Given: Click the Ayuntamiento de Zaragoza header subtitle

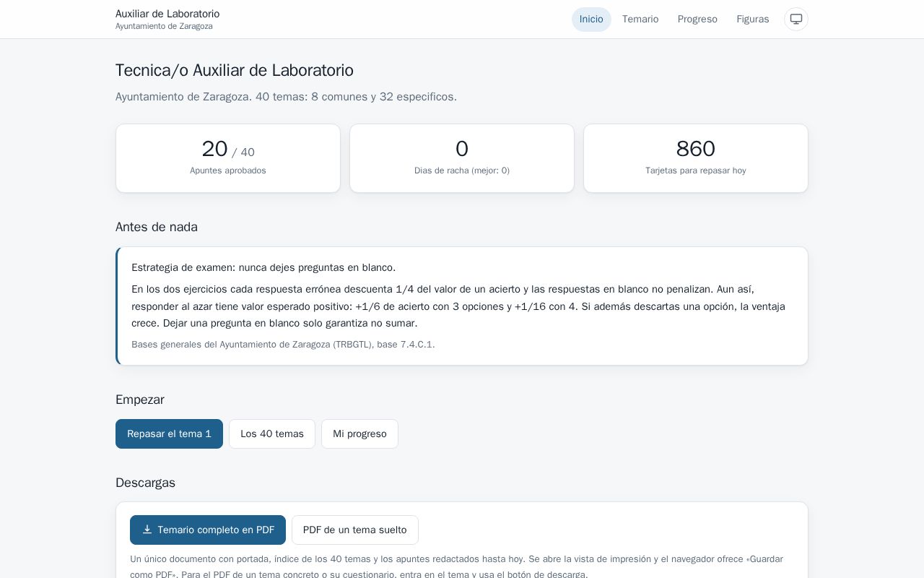Looking at the screenshot, I should coord(164,27).
